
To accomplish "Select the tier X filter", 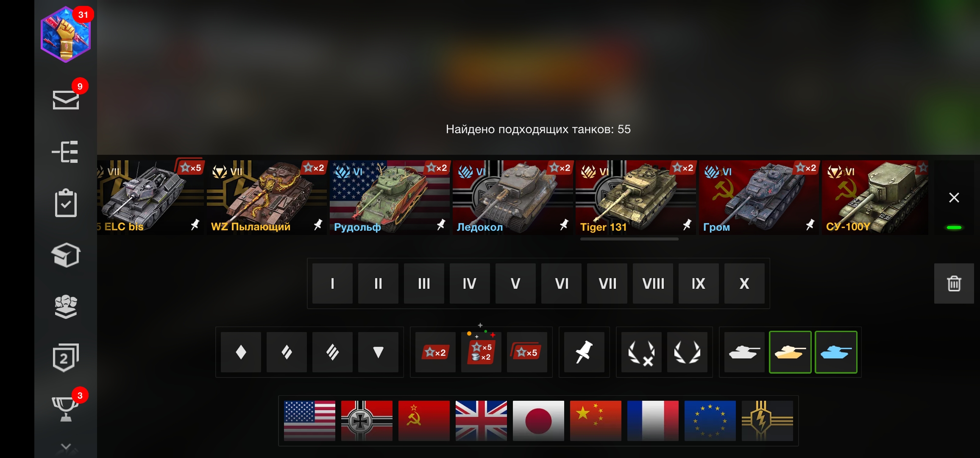I will pos(744,283).
